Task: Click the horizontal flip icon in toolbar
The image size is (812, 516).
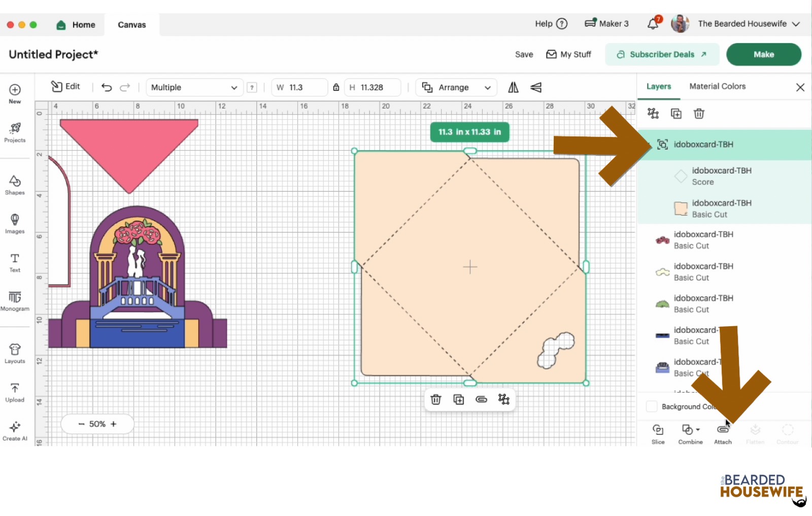Action: [x=513, y=87]
